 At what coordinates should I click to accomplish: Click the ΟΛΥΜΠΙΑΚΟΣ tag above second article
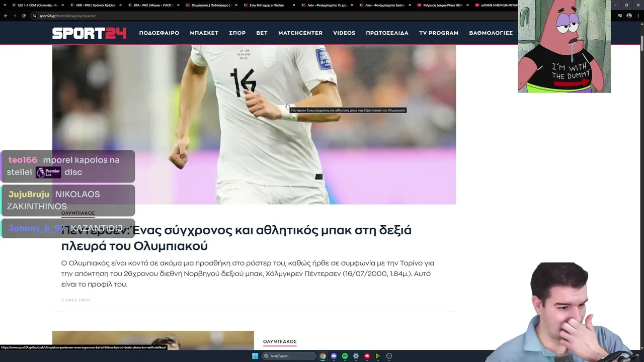point(280,341)
